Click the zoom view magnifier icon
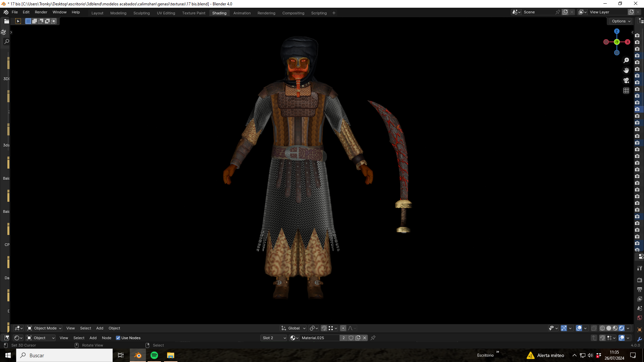The height and width of the screenshot is (362, 644). pos(626,60)
